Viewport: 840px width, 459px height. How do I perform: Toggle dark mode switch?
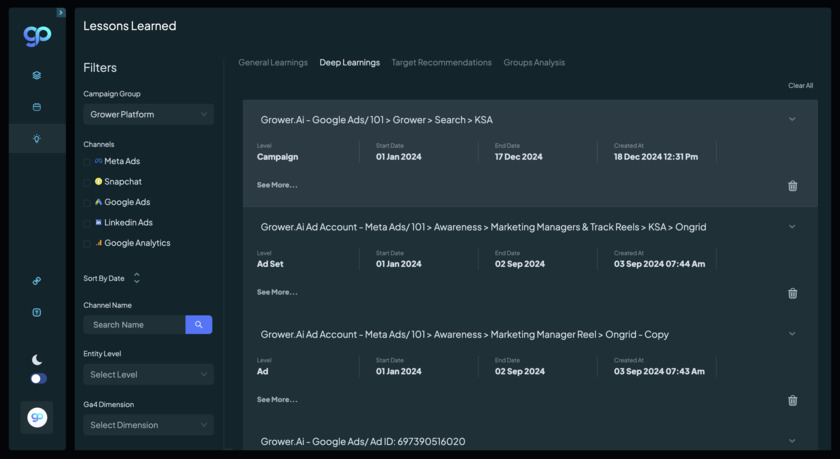38,379
